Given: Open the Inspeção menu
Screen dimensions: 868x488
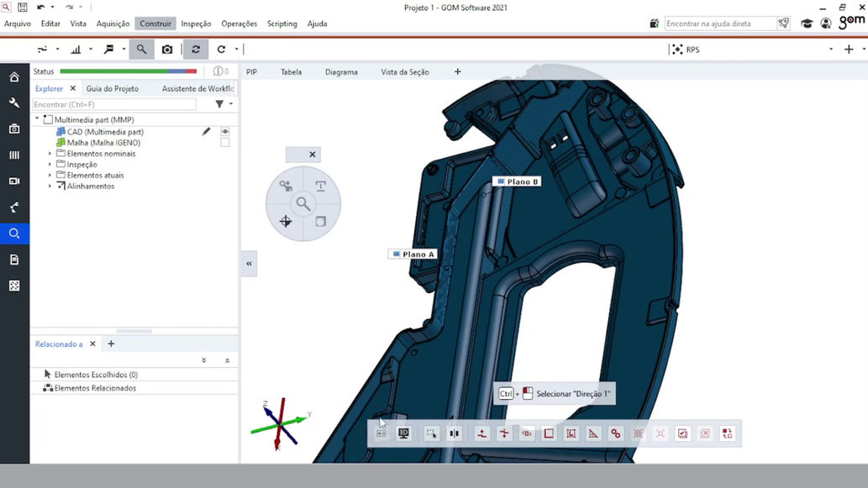Looking at the screenshot, I should (x=196, y=24).
